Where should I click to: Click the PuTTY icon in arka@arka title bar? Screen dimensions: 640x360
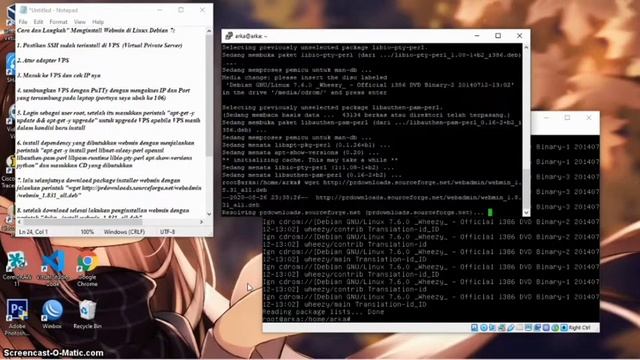pyautogui.click(x=229, y=36)
